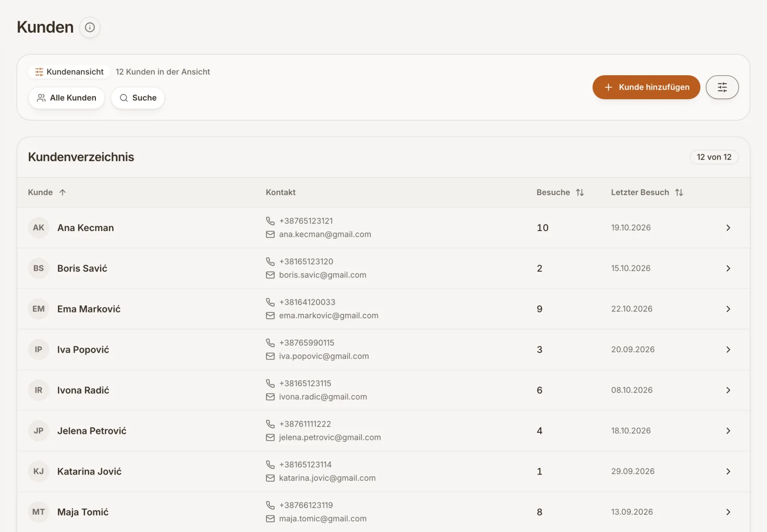
Task: Sort by Letzter Besuch column arrows
Action: 679,192
